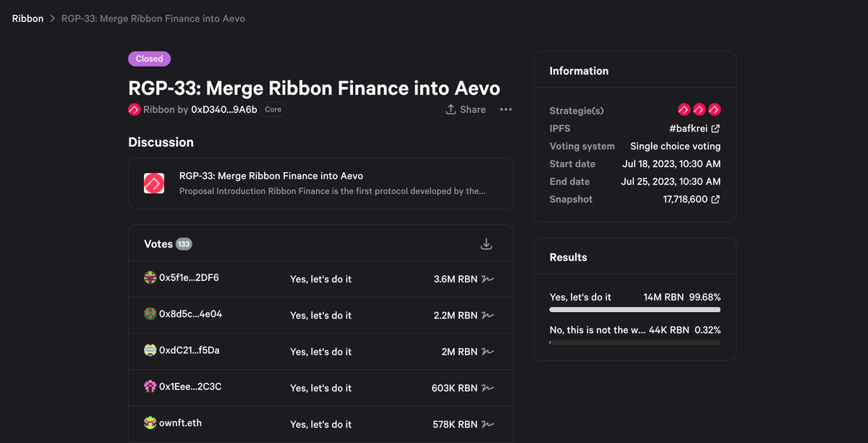Image resolution: width=868 pixels, height=443 pixels.
Task: Click avatar of voter 0x8d5c...4e04
Action: (150, 313)
